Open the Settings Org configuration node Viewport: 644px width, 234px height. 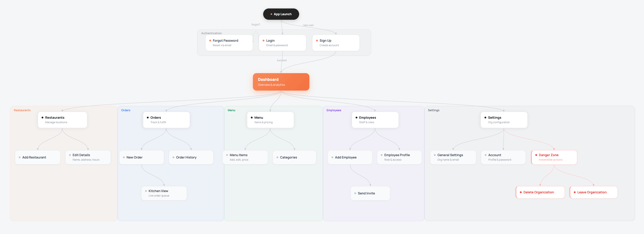coord(504,120)
